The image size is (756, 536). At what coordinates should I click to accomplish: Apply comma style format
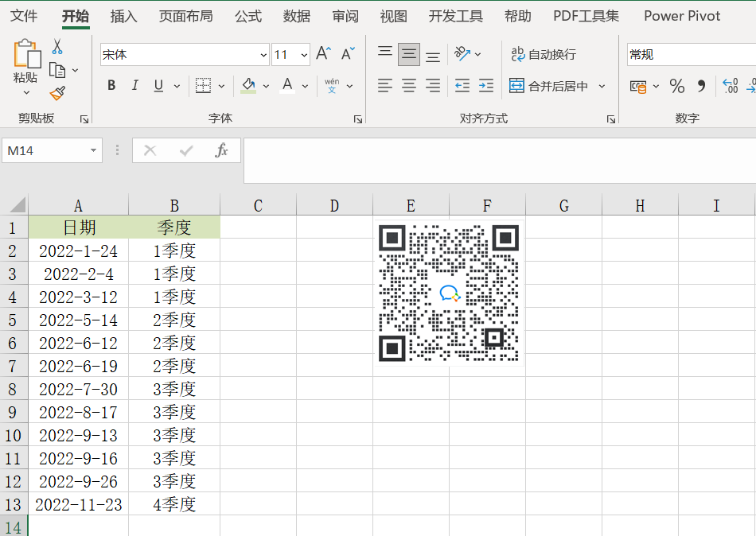[x=701, y=86]
